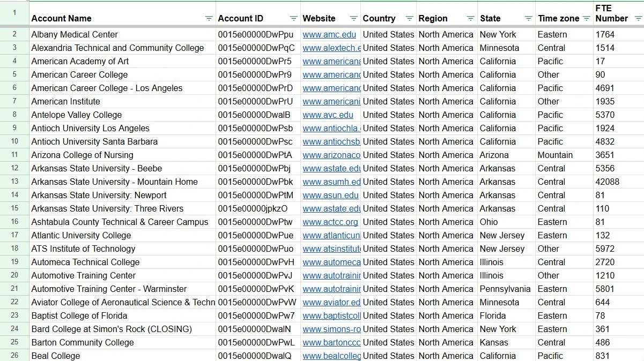Image resolution: width=644 pixels, height=361 pixels.
Task: Select the Mountain time zone cell
Action: coord(564,155)
